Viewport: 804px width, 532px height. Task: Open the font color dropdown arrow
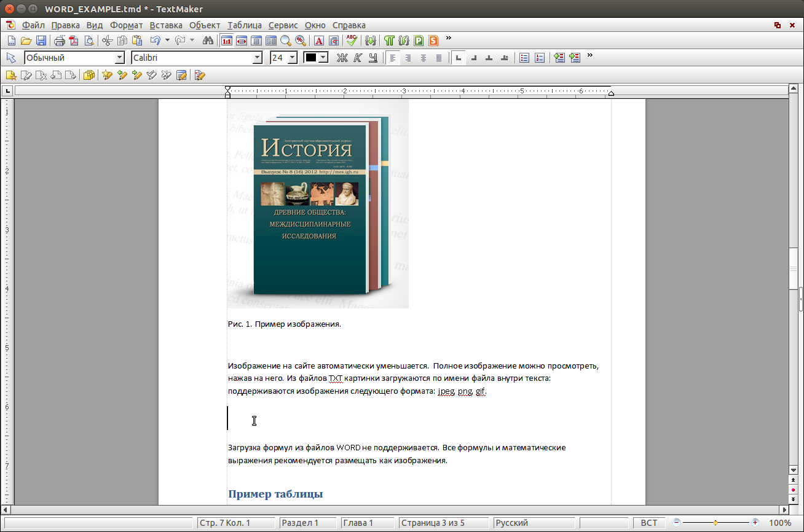click(x=323, y=58)
